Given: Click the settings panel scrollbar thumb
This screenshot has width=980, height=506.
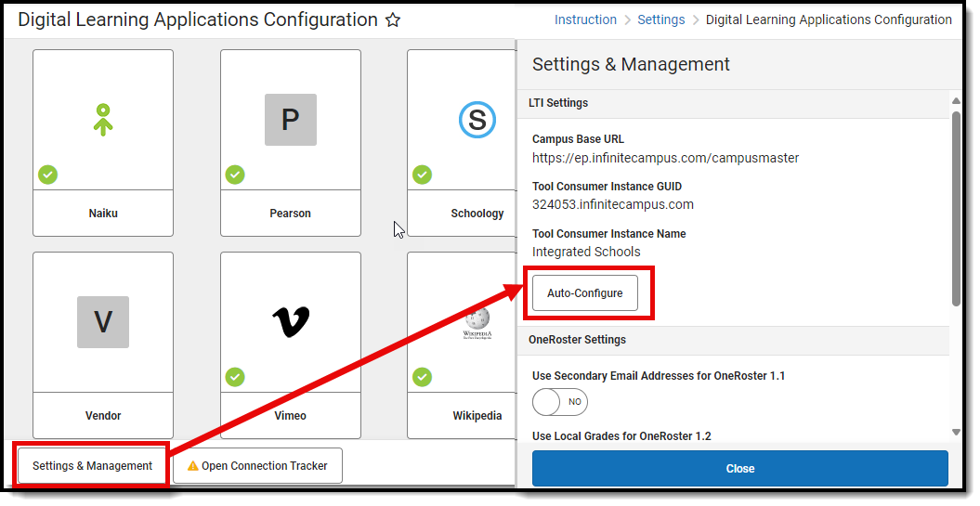Looking at the screenshot, I should coord(956,209).
